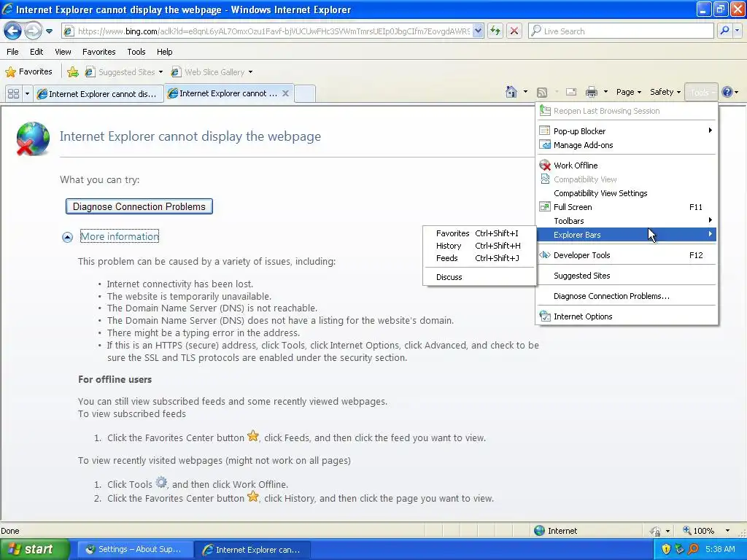Choose Compatibility View Settings

pos(627,192)
